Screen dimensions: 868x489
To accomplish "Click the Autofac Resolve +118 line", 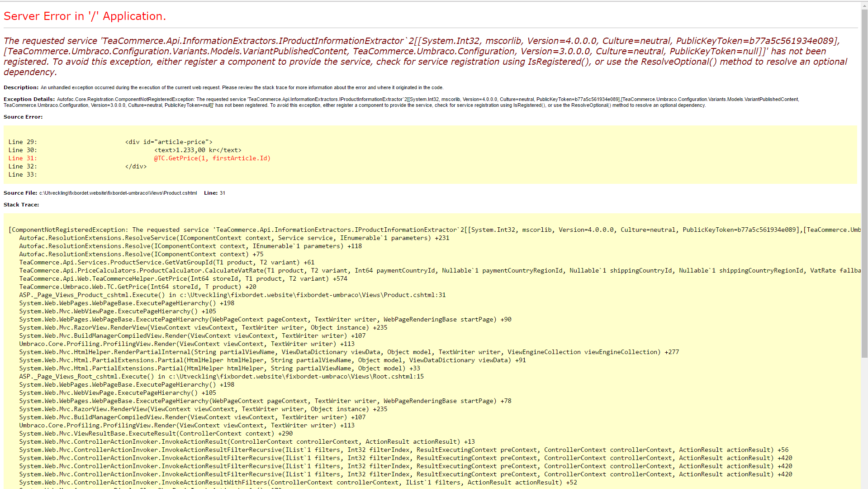I will 190,246.
